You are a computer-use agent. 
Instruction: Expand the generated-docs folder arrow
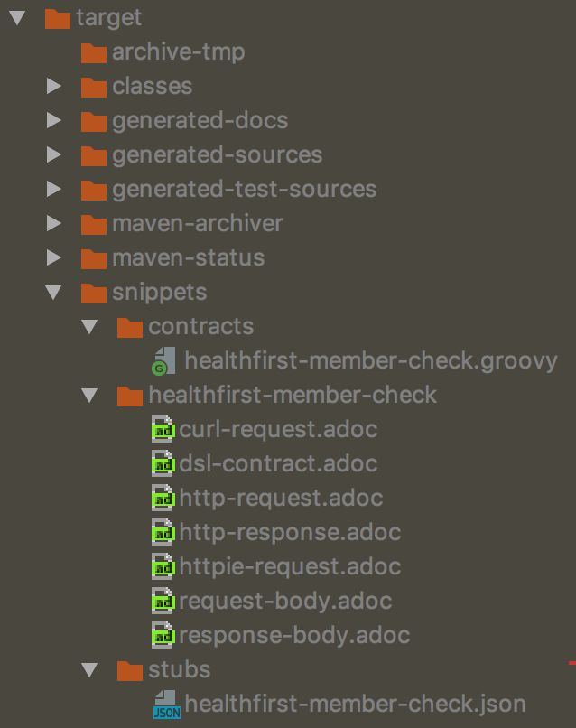(54, 120)
